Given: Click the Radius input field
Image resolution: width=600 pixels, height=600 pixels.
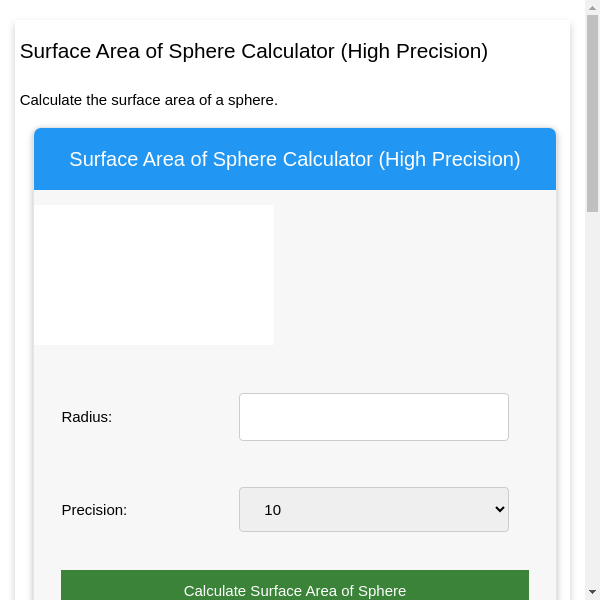Looking at the screenshot, I should (x=373, y=417).
